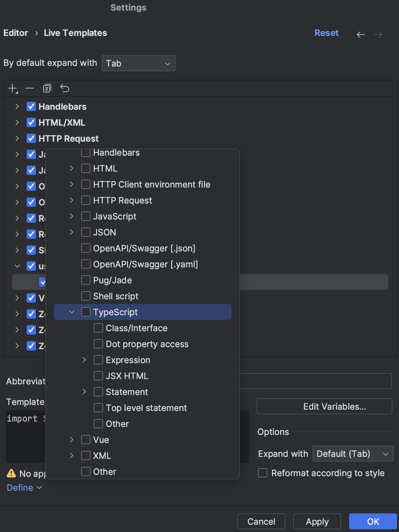Image resolution: width=399 pixels, height=532 pixels.
Task: Click the forward navigation arrow
Action: tap(378, 35)
